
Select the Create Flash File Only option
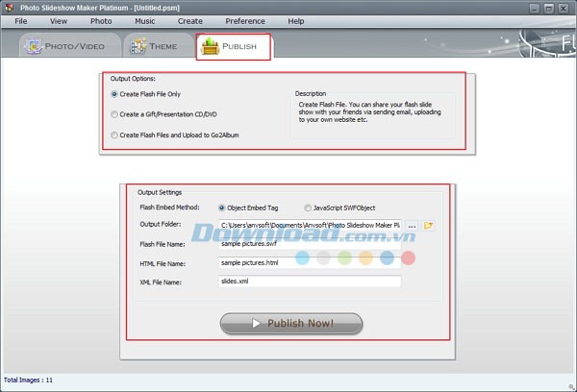[x=114, y=94]
